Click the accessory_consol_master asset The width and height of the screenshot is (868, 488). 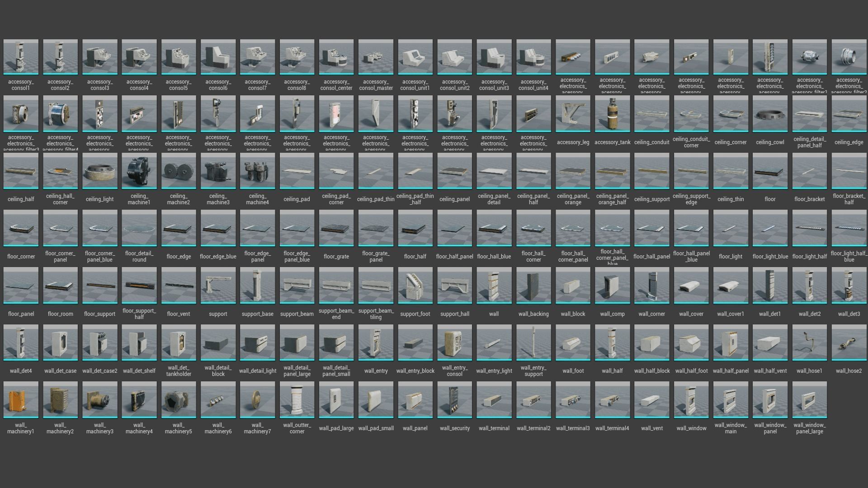(x=376, y=57)
